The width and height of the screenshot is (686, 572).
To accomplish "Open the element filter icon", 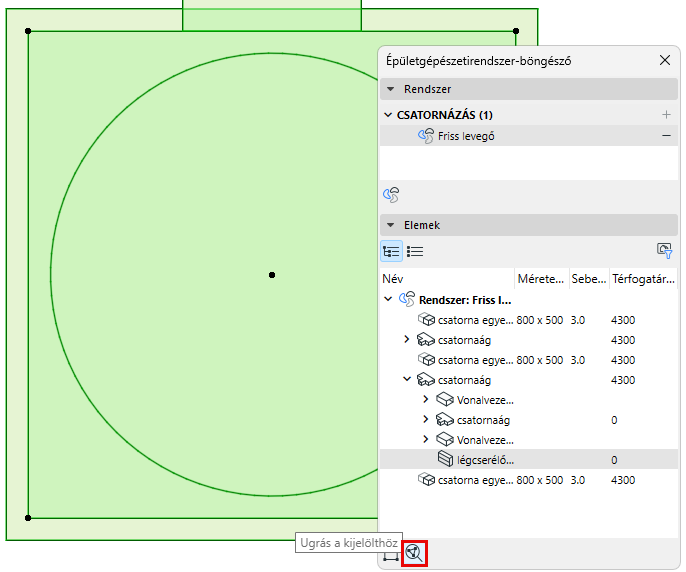I will [664, 251].
